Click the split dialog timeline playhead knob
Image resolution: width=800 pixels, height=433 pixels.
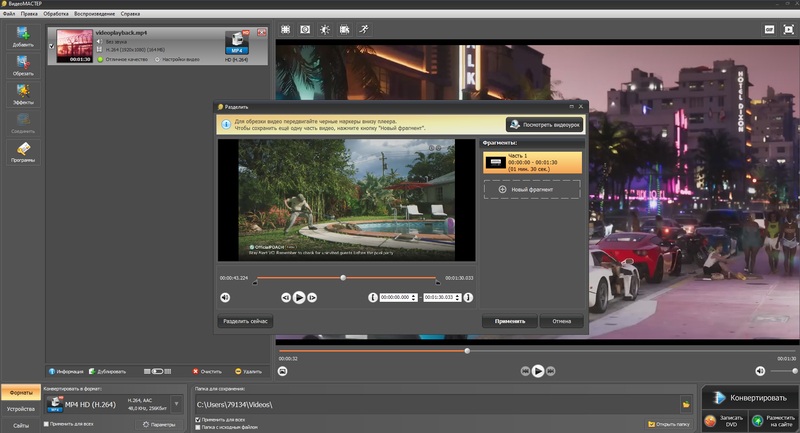coord(343,278)
